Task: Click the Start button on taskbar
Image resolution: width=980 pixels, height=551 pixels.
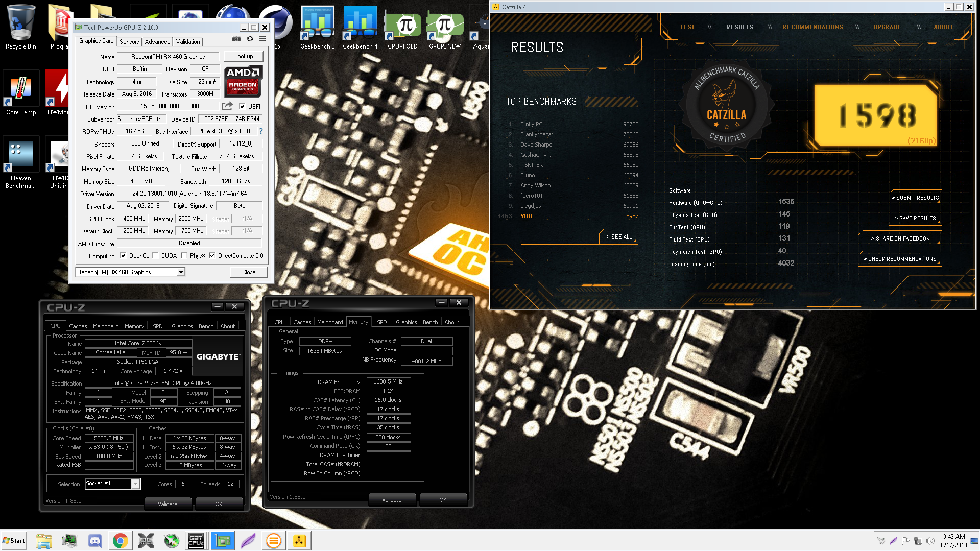Action: pos(14,540)
